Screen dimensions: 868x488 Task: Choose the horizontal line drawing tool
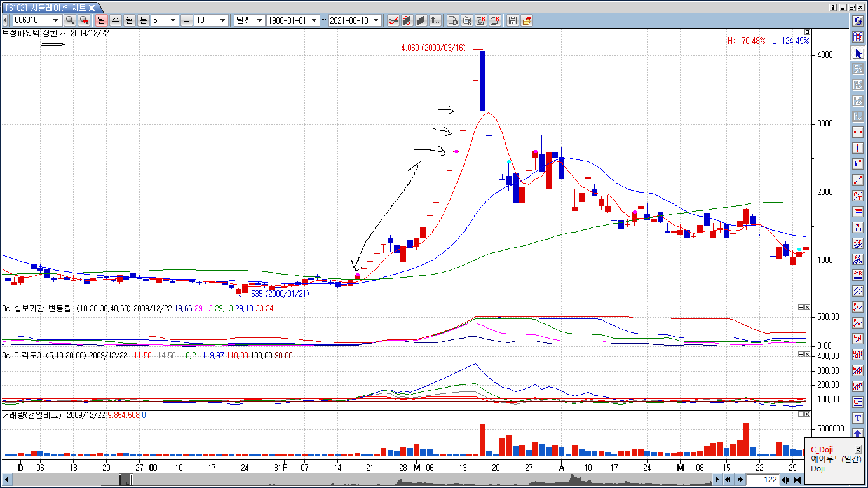coord(858,132)
